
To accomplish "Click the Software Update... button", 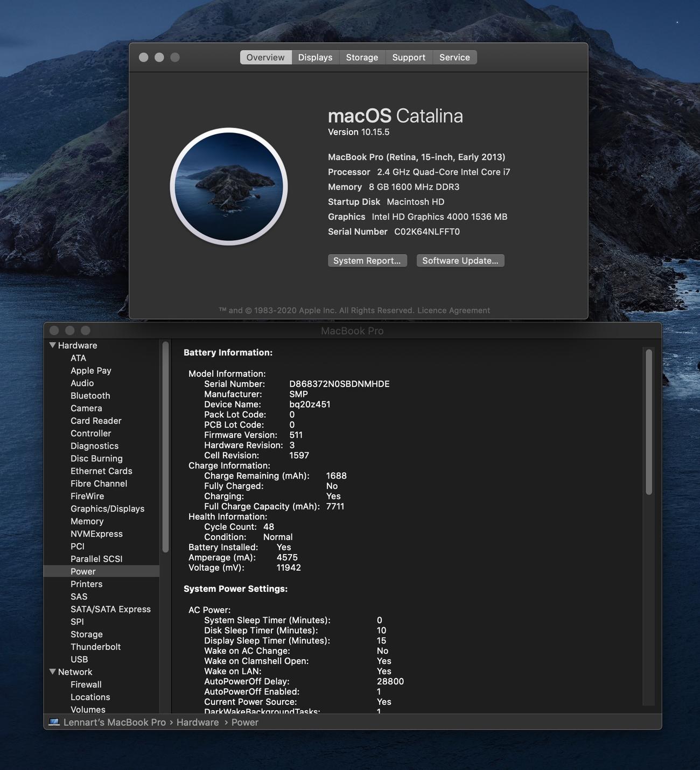I will 460,261.
